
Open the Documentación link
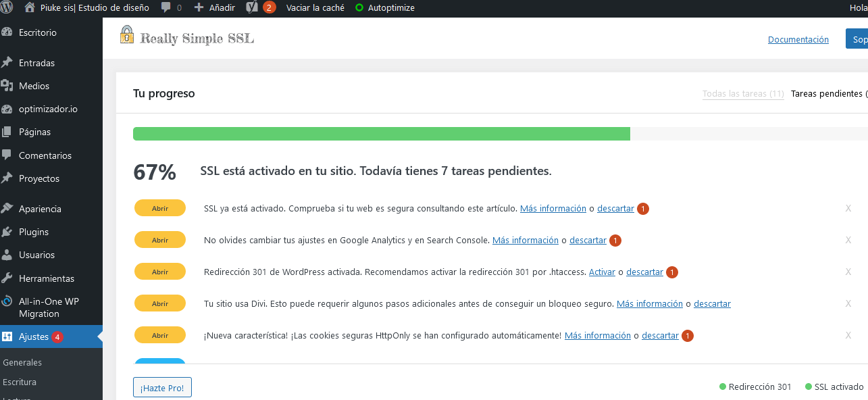[x=798, y=39]
